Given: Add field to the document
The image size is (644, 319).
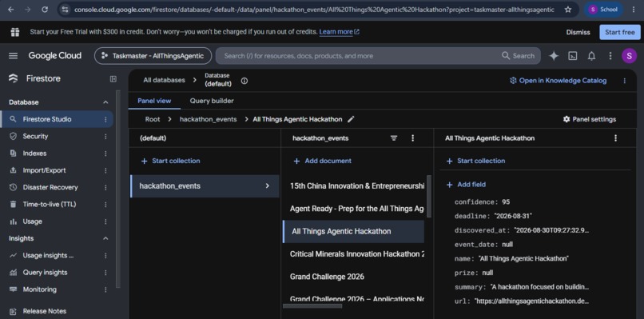Looking at the screenshot, I should [466, 185].
